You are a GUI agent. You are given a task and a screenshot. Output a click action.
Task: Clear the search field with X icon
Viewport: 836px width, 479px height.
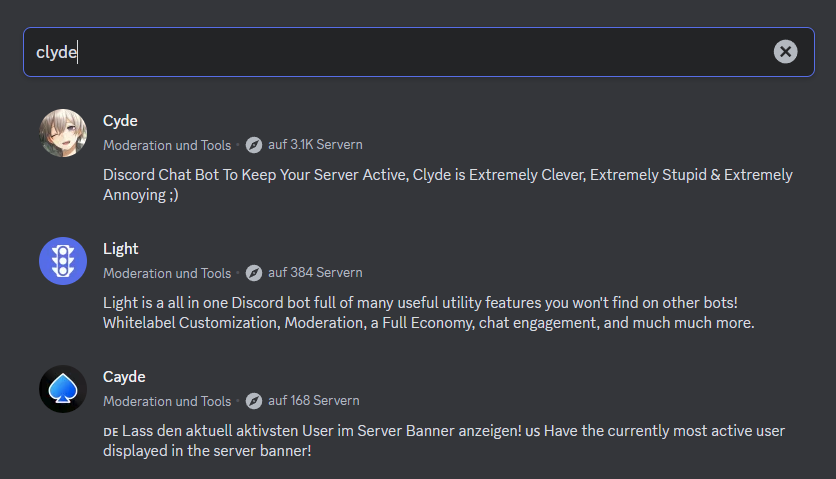pos(786,52)
